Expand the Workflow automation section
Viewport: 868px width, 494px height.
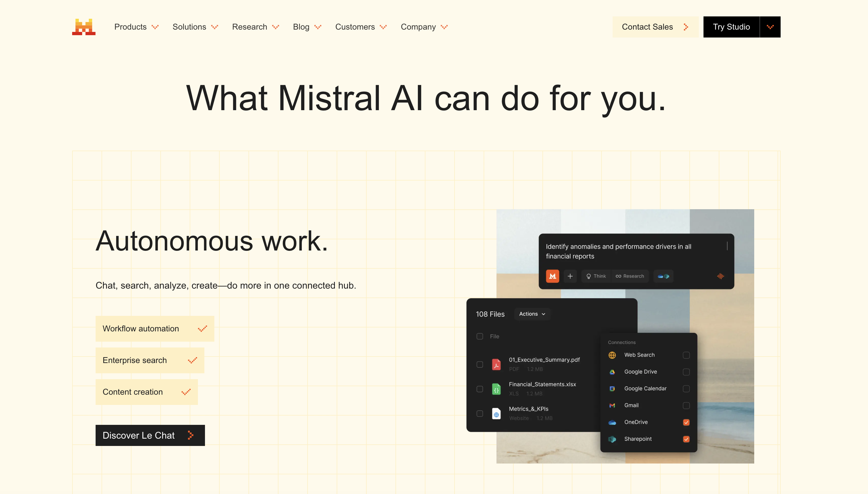(155, 328)
